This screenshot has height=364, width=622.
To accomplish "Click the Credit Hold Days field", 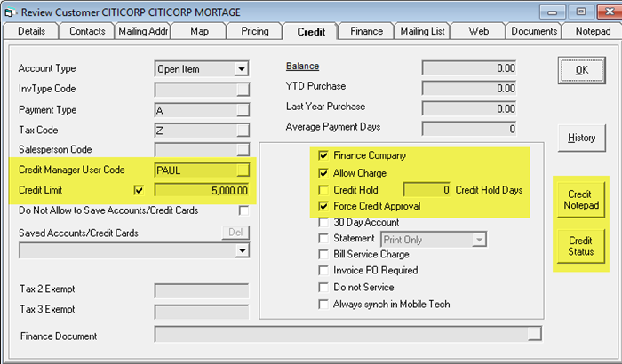I will click(x=427, y=190).
